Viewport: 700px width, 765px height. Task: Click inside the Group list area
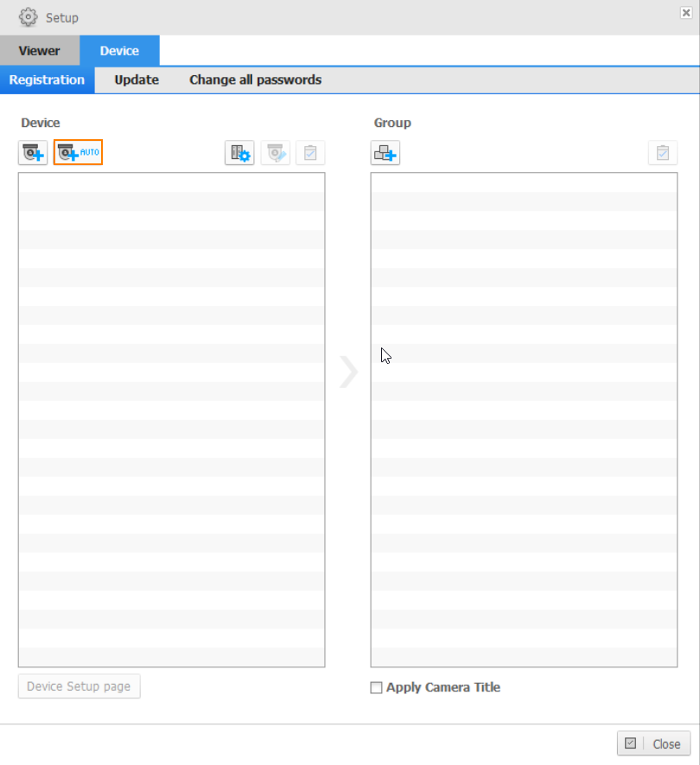(x=524, y=419)
